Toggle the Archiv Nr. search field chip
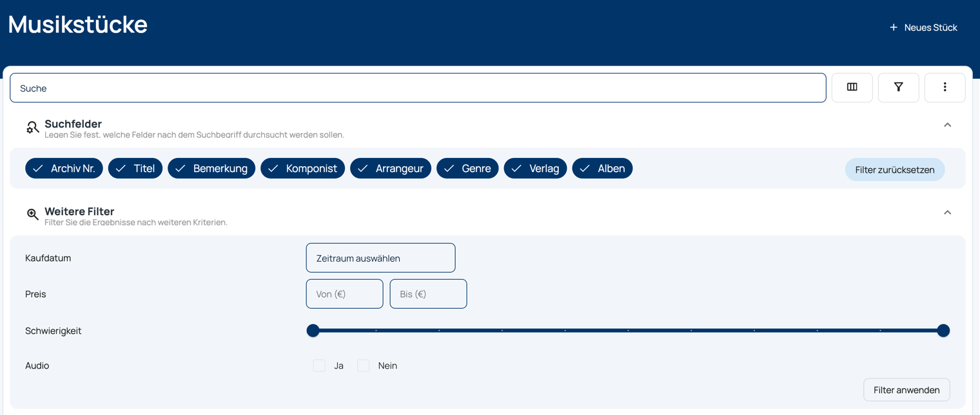 64,169
